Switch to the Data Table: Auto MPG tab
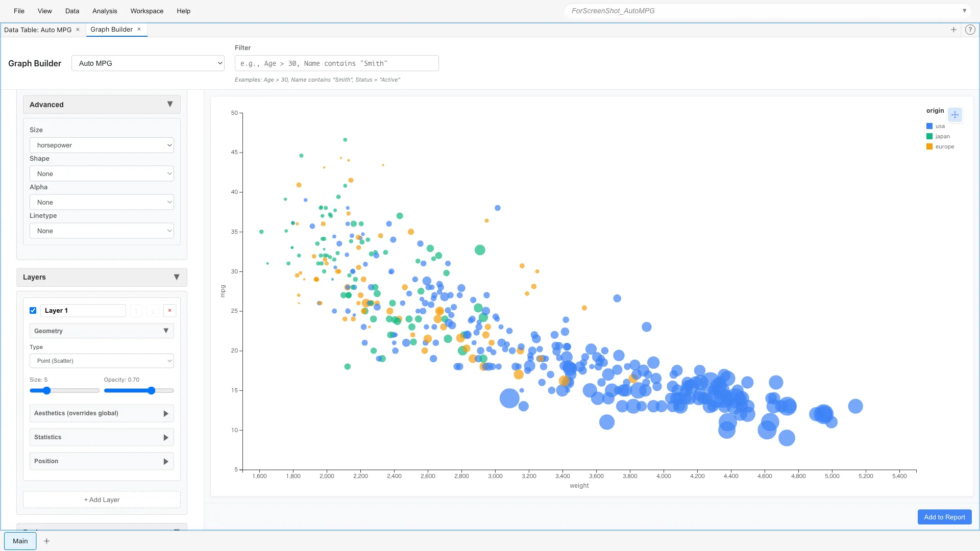 tap(38, 29)
